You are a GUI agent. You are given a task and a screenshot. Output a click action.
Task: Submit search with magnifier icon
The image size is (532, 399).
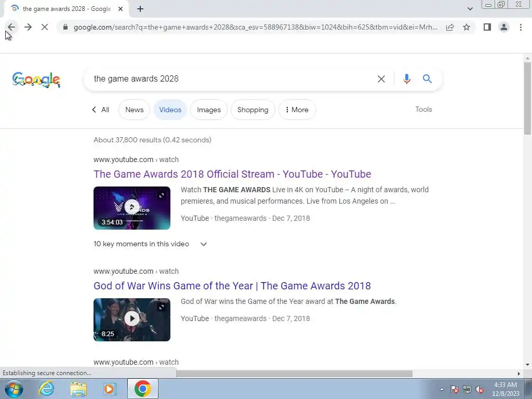coord(427,79)
